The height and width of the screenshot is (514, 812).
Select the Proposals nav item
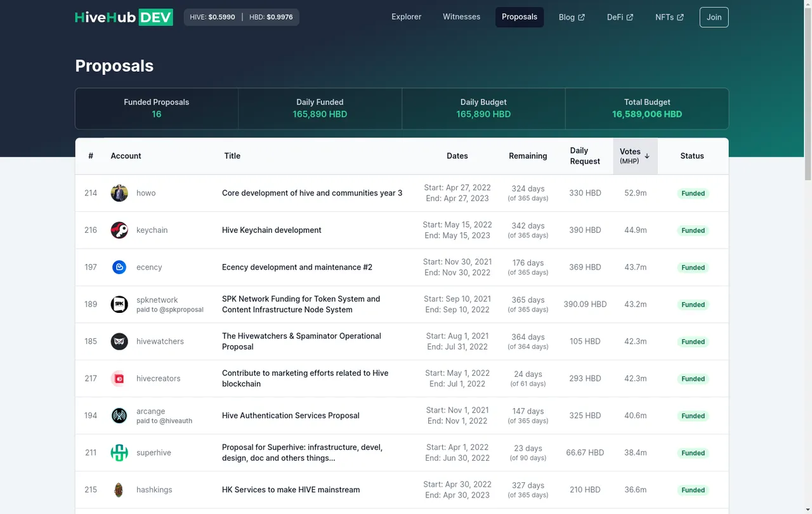click(x=520, y=17)
